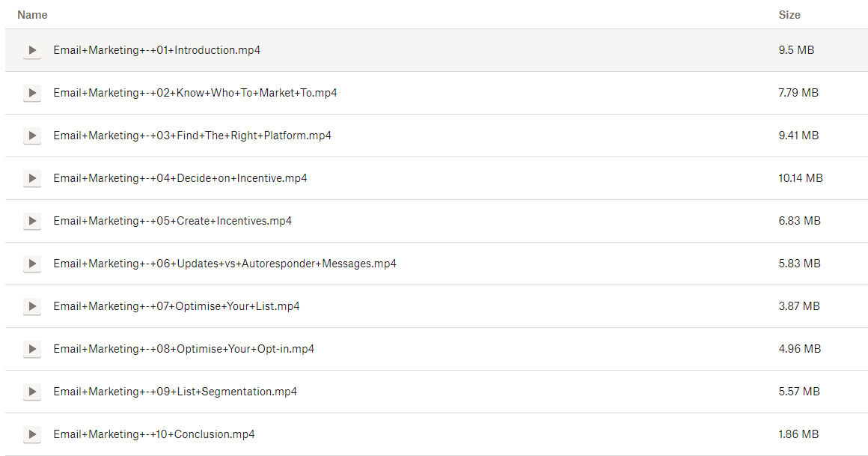Sort files by the Name column header

click(32, 15)
